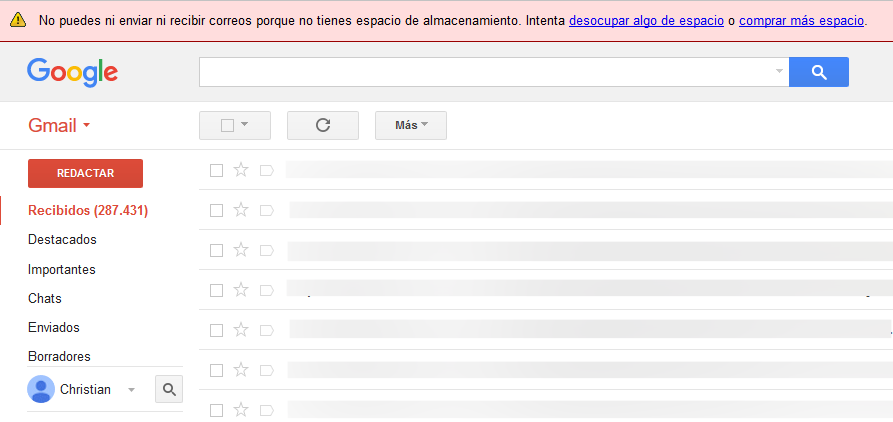This screenshot has width=893, height=422.
Task: Compose a new mail with REDACTAR
Action: coord(85,173)
